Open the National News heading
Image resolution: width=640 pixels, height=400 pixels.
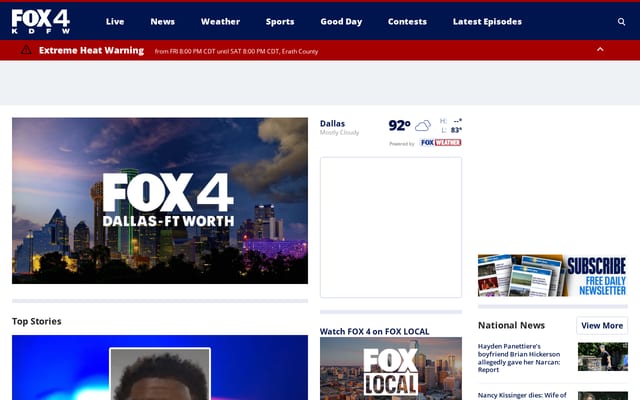(511, 325)
